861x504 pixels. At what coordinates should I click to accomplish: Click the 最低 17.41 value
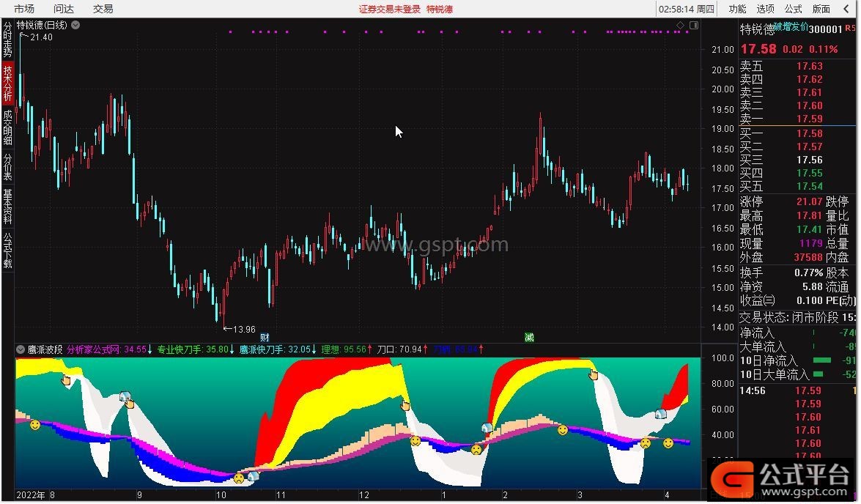810,229
